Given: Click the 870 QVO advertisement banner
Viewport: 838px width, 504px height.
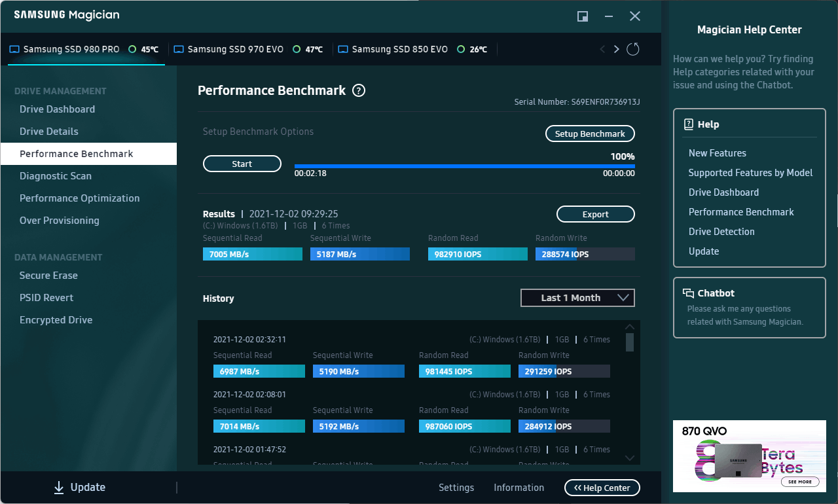Looking at the screenshot, I should (x=750, y=456).
